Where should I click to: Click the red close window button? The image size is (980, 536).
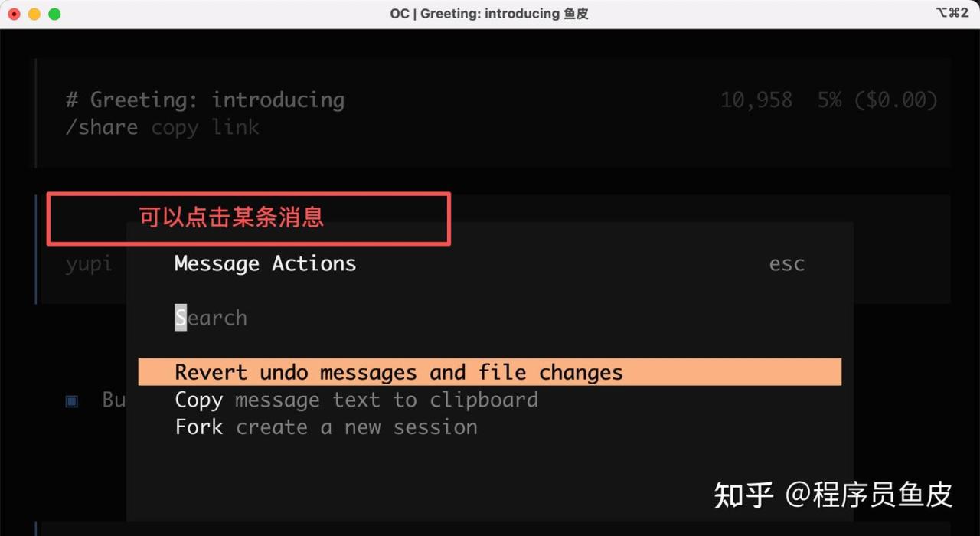pyautogui.click(x=14, y=14)
